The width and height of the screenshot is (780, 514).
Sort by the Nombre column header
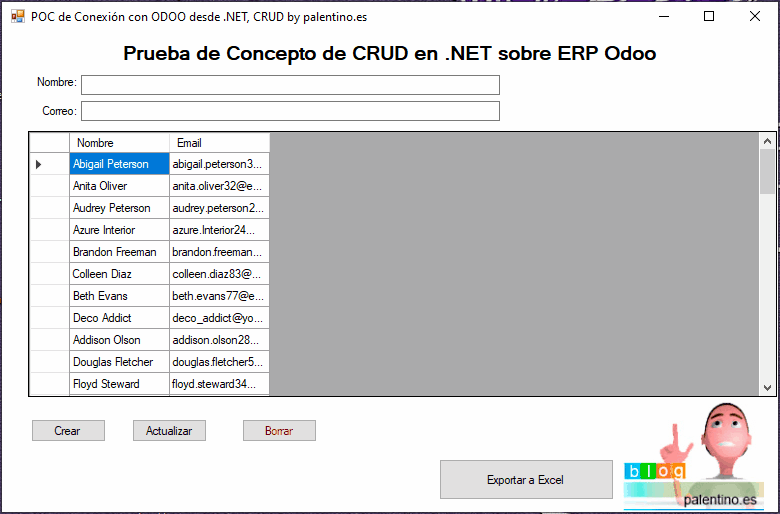pos(119,143)
